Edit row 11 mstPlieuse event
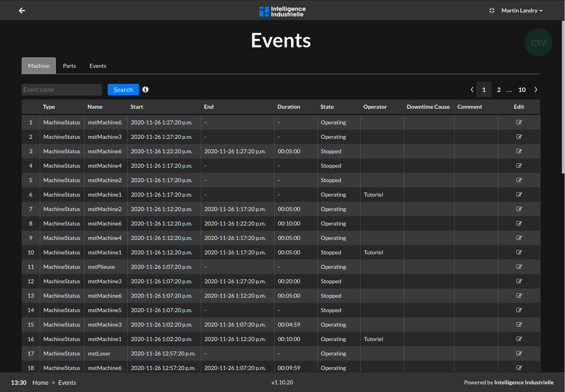 pos(519,267)
